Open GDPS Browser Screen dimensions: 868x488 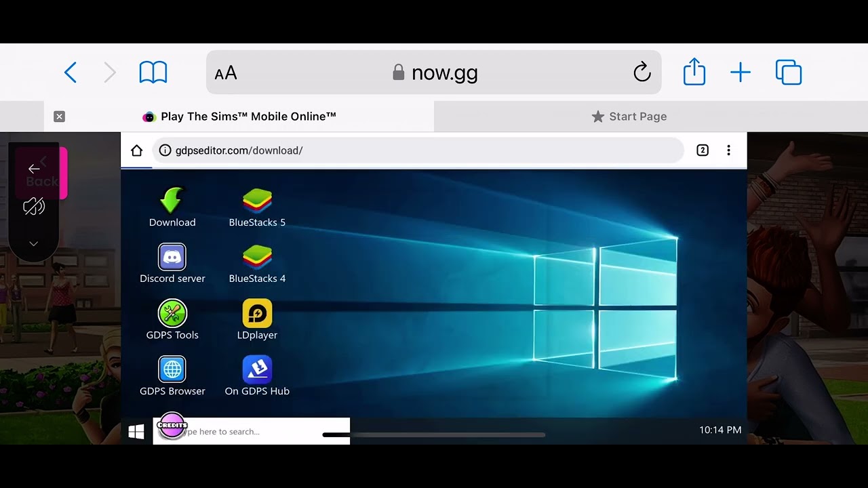point(172,376)
